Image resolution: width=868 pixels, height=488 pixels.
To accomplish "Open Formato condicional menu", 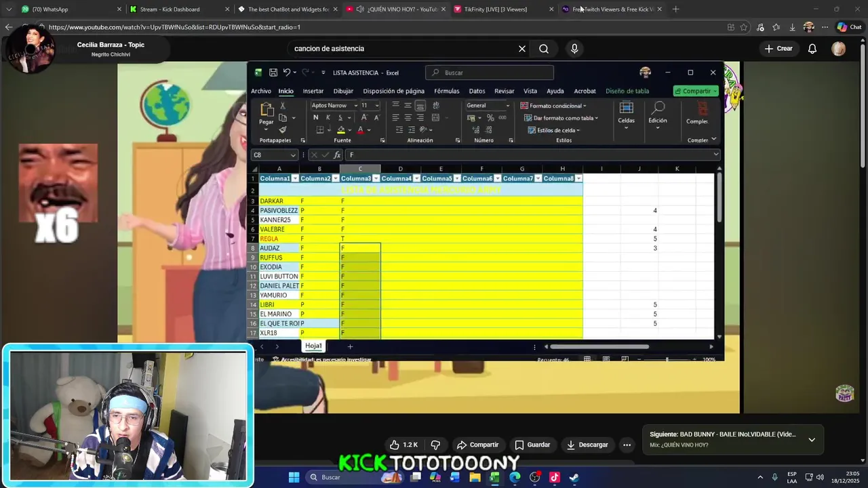I will (x=553, y=106).
